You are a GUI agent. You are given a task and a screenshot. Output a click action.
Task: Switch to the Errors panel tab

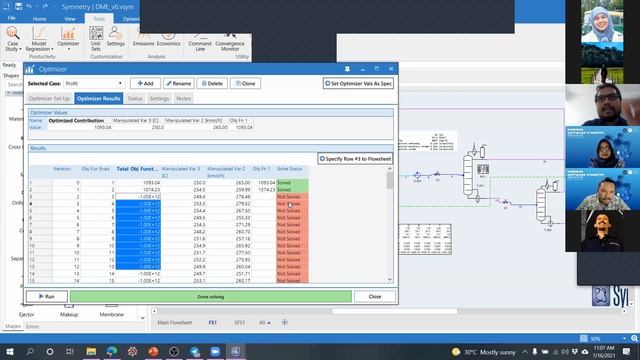pyautogui.click(x=32, y=327)
